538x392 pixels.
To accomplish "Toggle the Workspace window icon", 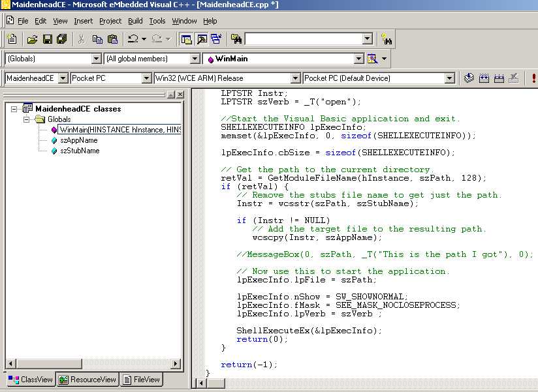I will (x=186, y=39).
